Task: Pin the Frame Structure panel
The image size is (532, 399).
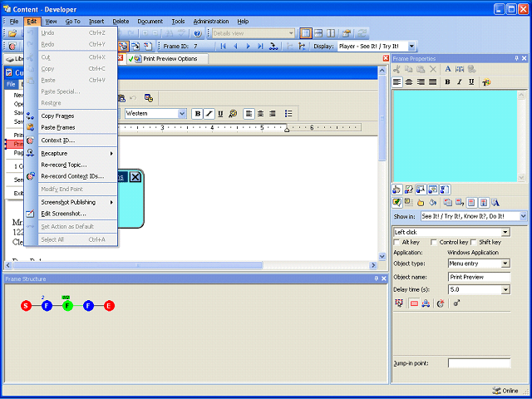Action: (376, 278)
